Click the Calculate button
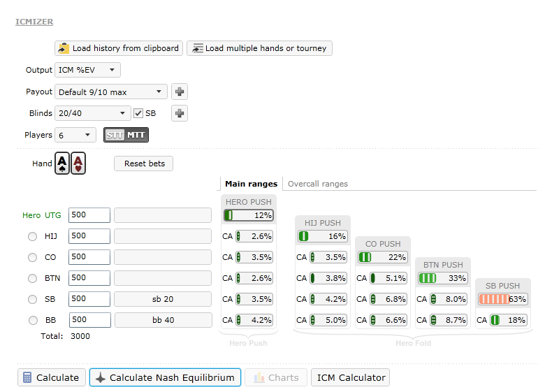Image resolution: width=538 pixels, height=392 pixels. tap(52, 377)
